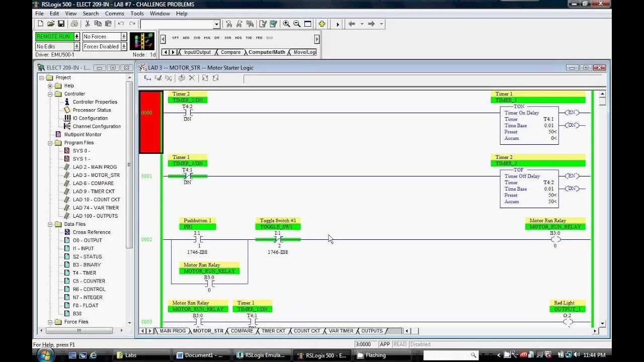644x362 pixels.
Task: Open the Forces Disabled dropdown
Action: tap(123, 47)
